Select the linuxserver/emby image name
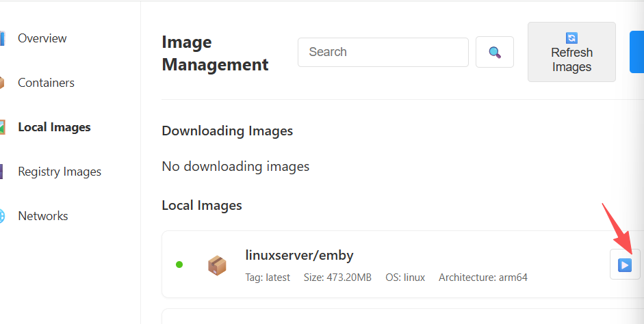Screen dimensions: 644x324 (x=299, y=256)
